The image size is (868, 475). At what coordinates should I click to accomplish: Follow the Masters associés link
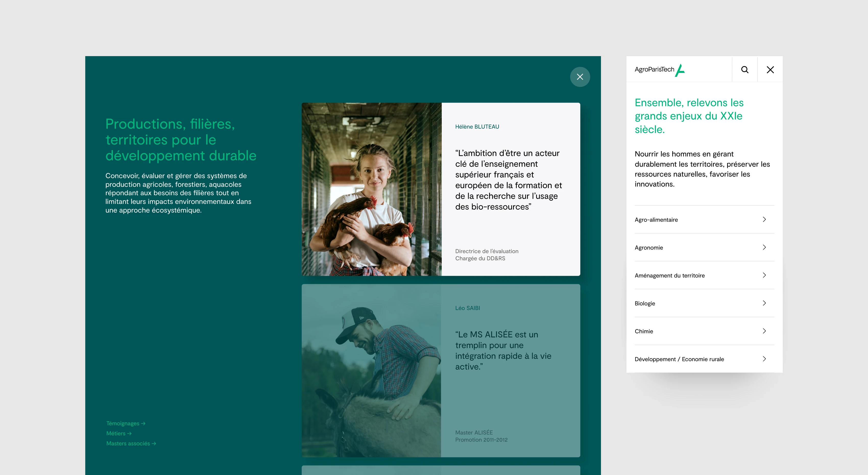point(131,444)
